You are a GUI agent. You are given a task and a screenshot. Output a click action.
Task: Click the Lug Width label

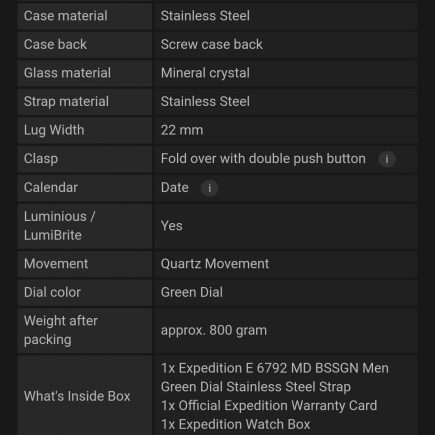coord(54,130)
